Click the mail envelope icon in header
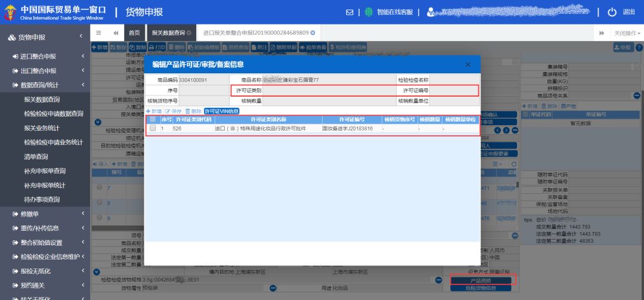The image size is (644, 300). coord(349,13)
